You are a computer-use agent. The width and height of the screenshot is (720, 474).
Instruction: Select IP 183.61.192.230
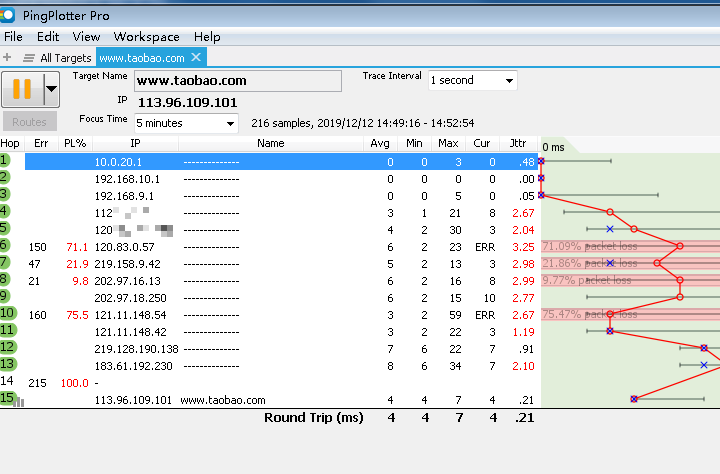tap(134, 366)
